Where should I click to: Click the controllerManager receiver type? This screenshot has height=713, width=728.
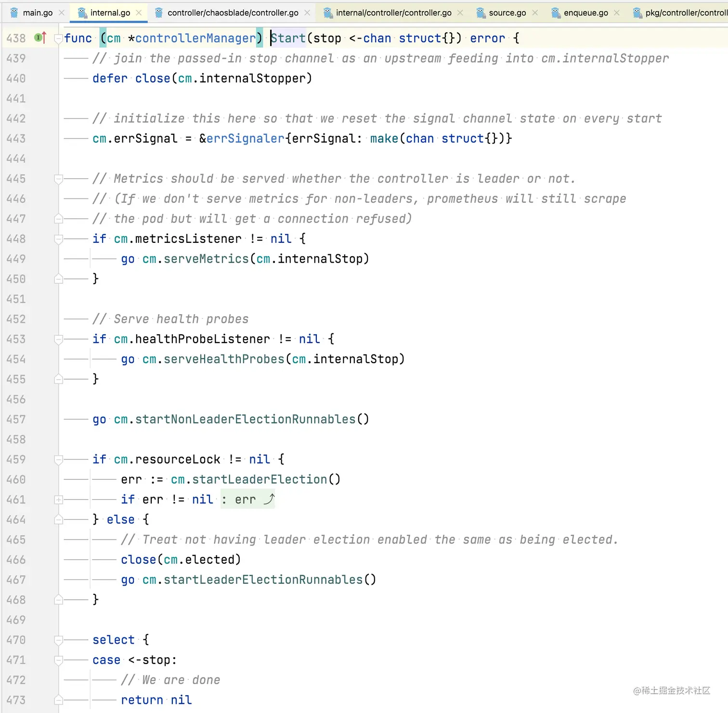click(x=195, y=38)
